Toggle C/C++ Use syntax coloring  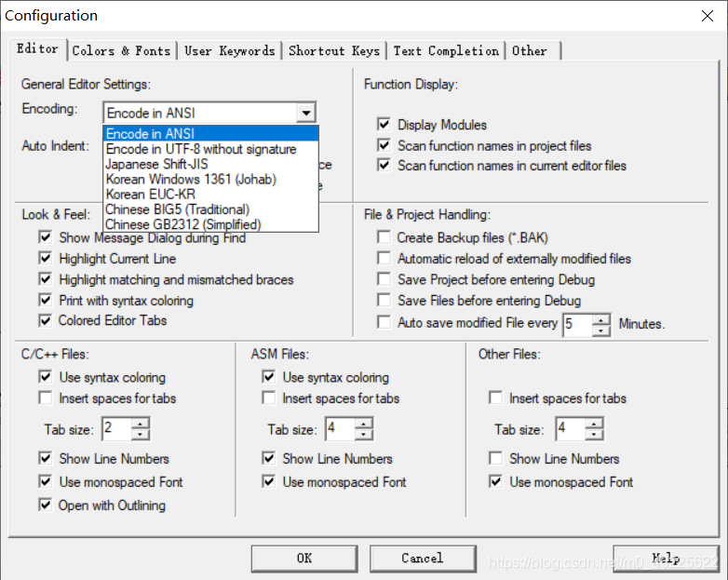click(45, 377)
